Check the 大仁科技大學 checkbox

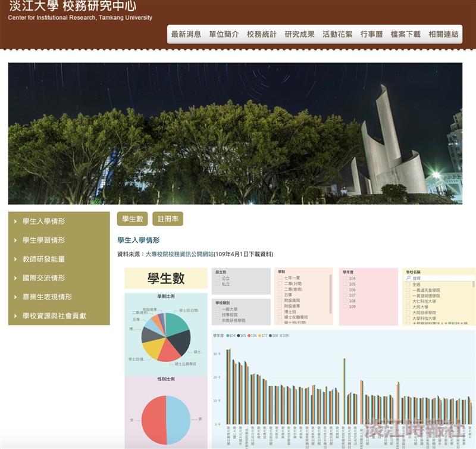click(408, 301)
